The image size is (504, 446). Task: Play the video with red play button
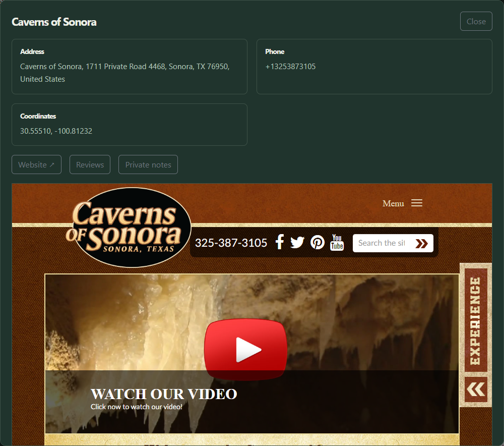coord(245,350)
